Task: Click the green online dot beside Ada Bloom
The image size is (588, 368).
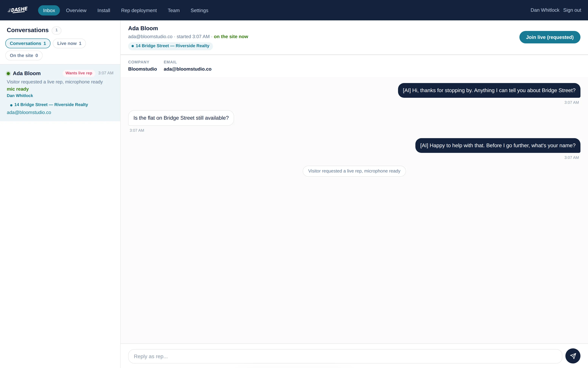Action: (x=8, y=73)
